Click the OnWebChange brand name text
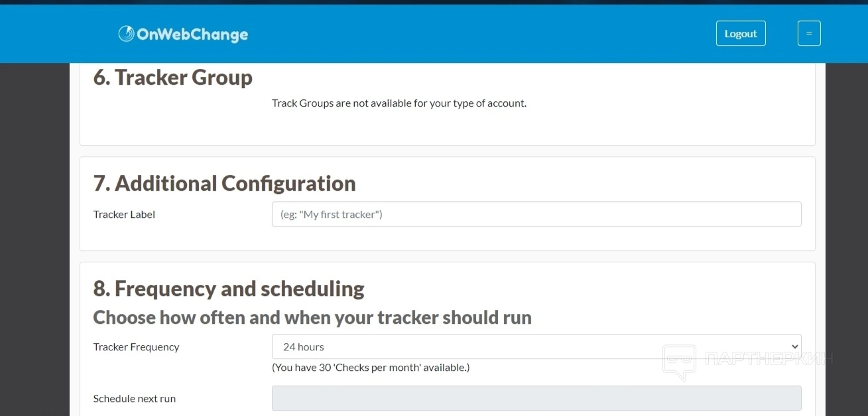868x416 pixels. 192,34
